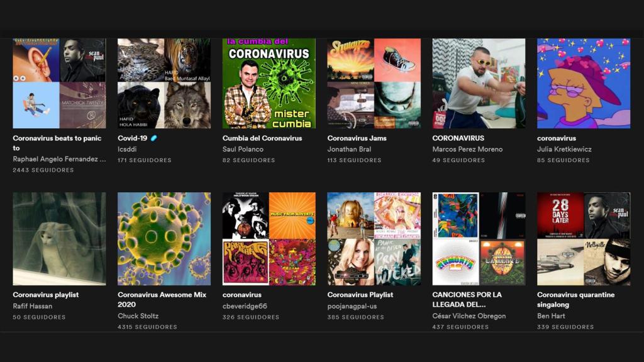Click '339 SEGUIDORES' follower count
The width and height of the screenshot is (644, 362).
coord(565,327)
